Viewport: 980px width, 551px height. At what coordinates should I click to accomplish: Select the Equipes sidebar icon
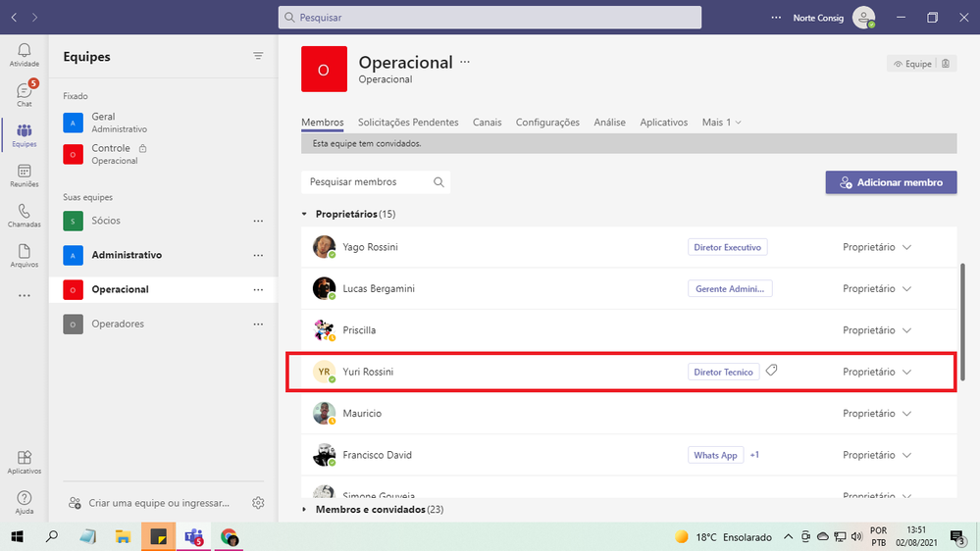(24, 135)
